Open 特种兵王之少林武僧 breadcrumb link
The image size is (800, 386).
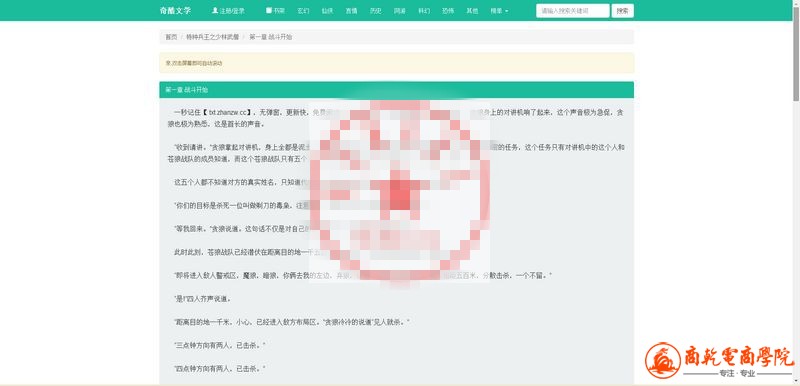coord(212,37)
